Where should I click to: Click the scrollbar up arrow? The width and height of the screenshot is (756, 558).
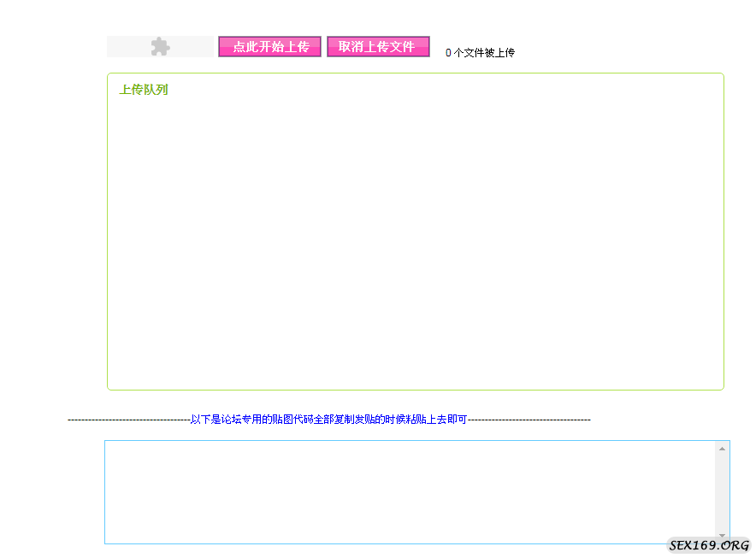coord(723,447)
